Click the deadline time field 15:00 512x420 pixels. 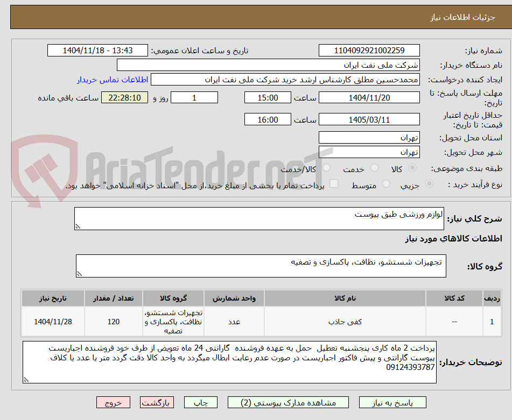tap(268, 97)
